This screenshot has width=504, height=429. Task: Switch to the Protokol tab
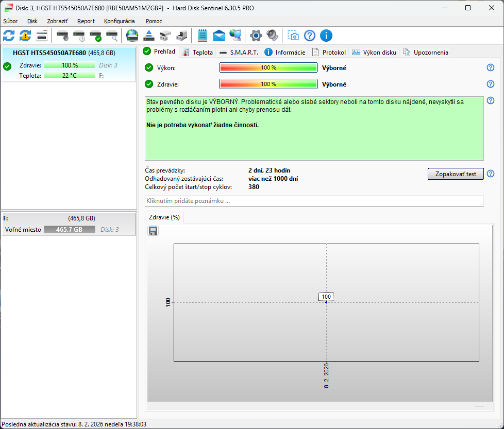tap(329, 53)
